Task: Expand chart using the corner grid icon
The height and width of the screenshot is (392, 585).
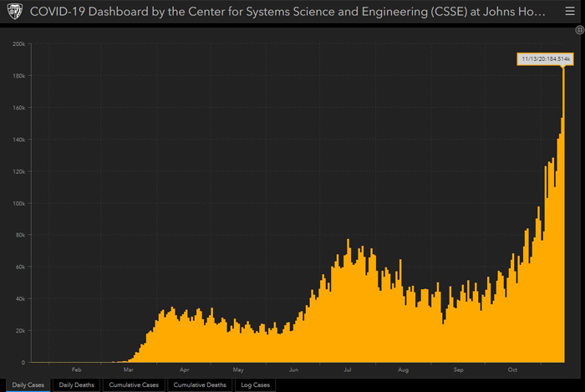Action: click(579, 30)
